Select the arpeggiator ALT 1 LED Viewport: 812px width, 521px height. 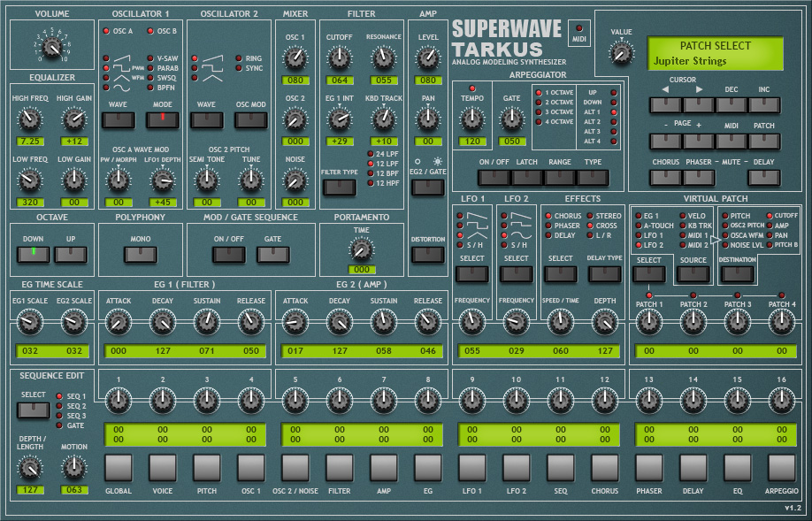click(x=614, y=111)
